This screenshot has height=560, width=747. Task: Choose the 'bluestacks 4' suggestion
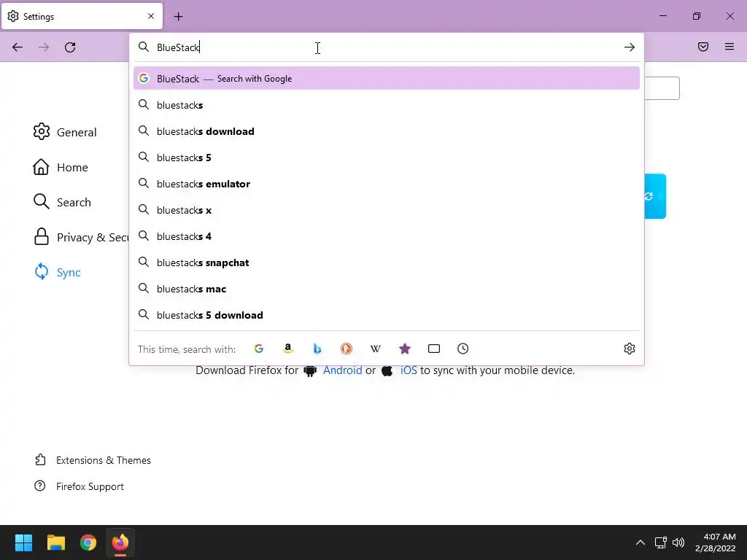pyautogui.click(x=387, y=236)
